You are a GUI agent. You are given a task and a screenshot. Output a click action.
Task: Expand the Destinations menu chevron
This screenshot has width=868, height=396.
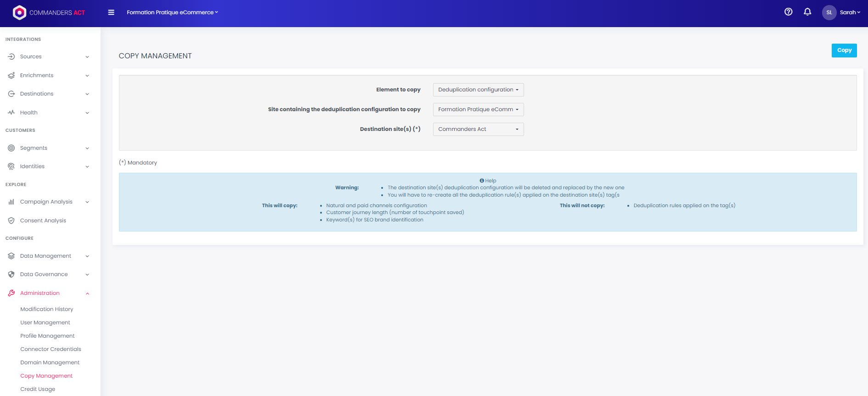[87, 94]
